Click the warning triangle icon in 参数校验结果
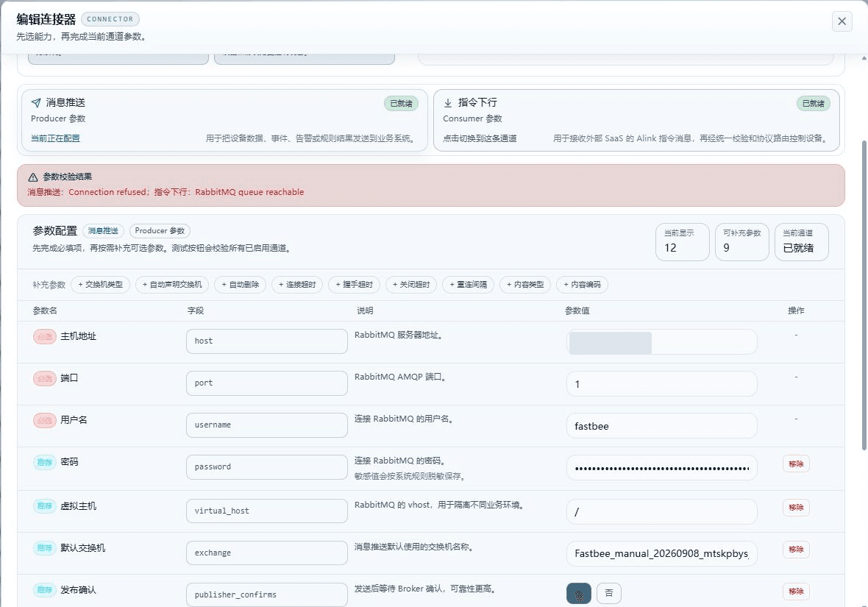 [32, 177]
